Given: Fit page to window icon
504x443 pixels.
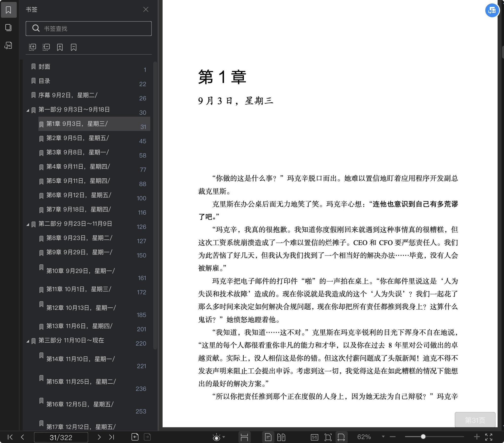Looking at the screenshot, I should 328,437.
